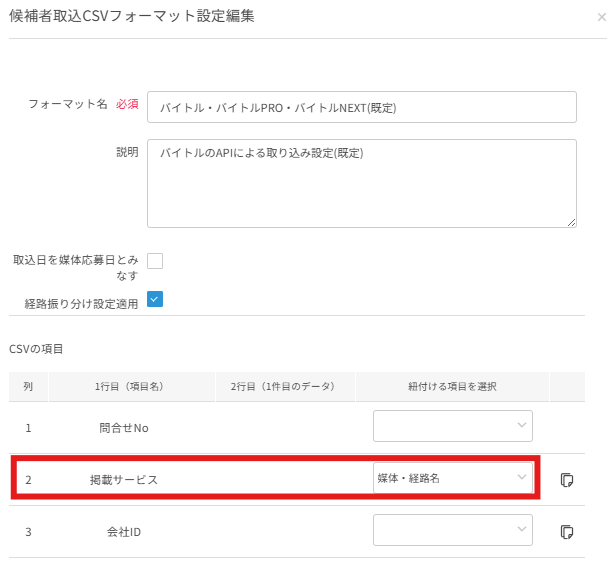The image size is (612, 561).
Task: Click the copy icon in the 会社ID row
Action: [x=567, y=531]
